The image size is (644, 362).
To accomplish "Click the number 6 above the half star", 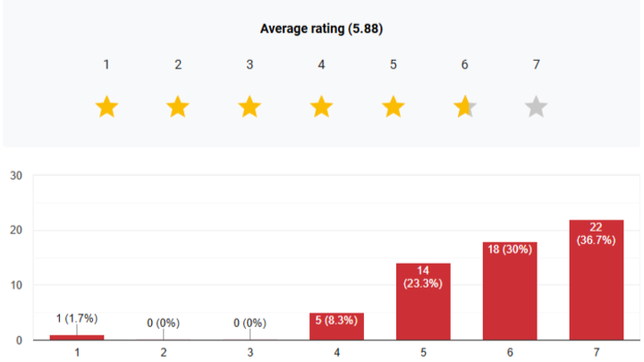I will click(464, 64).
